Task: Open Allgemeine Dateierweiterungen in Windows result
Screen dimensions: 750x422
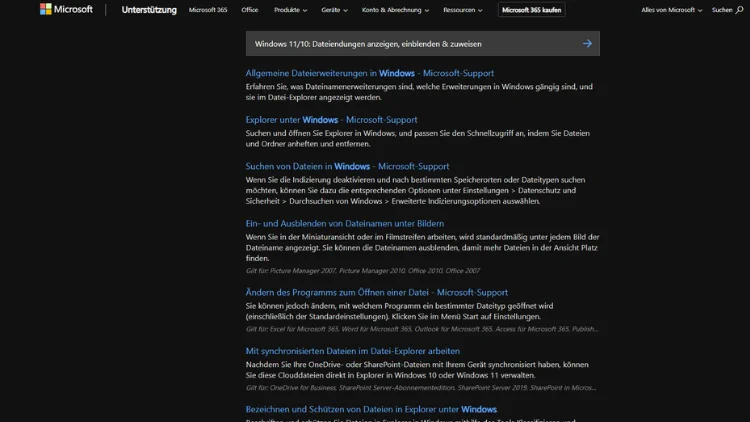Action: [x=369, y=73]
